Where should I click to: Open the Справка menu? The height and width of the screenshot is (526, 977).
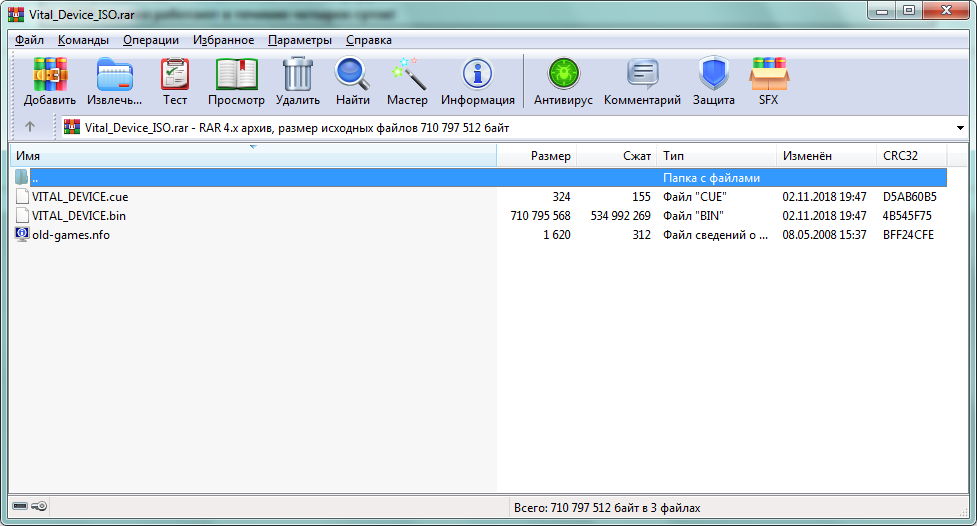tap(369, 40)
